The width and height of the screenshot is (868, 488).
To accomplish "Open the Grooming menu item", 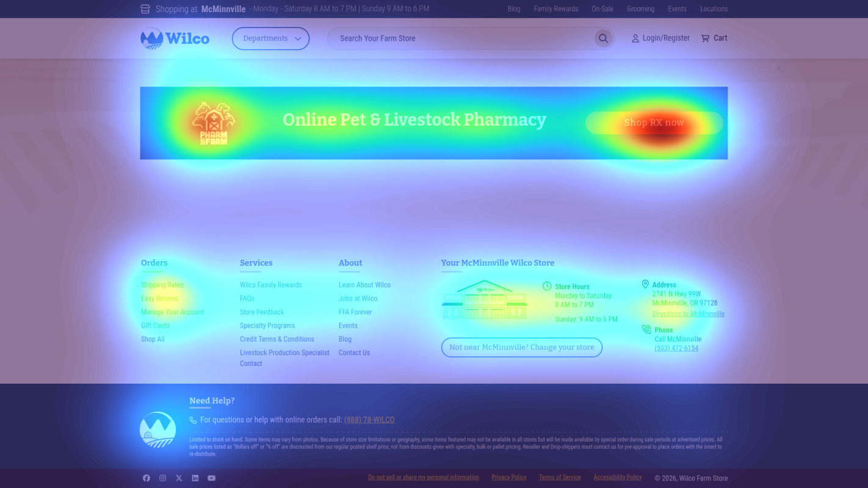I will [640, 9].
